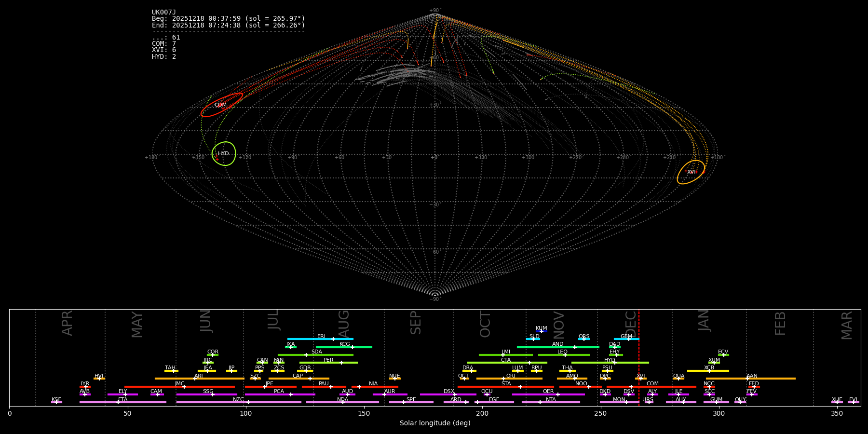The width and height of the screenshot is (868, 434).
Task: Click the peak marker on the GEM bar
Action: (x=628, y=339)
